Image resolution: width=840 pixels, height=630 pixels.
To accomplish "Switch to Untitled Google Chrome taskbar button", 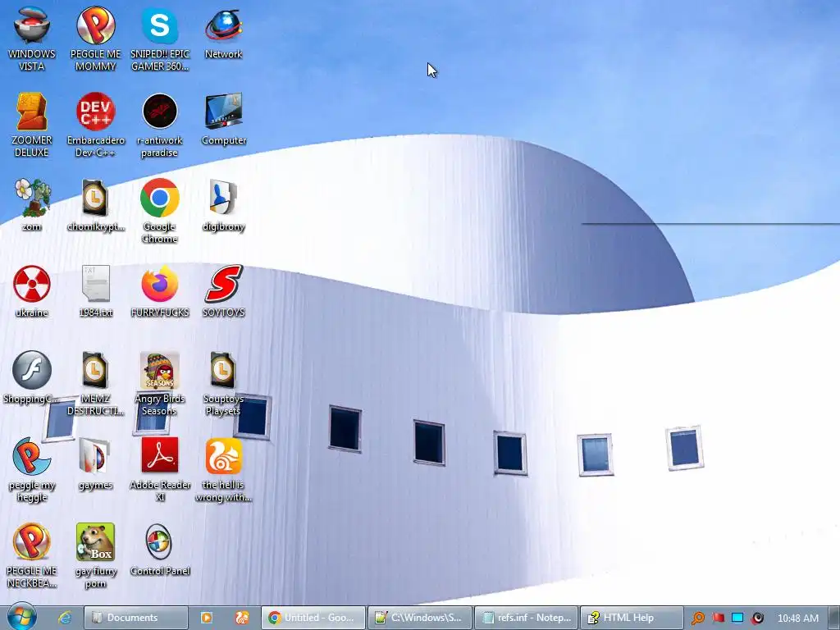I will (313, 618).
